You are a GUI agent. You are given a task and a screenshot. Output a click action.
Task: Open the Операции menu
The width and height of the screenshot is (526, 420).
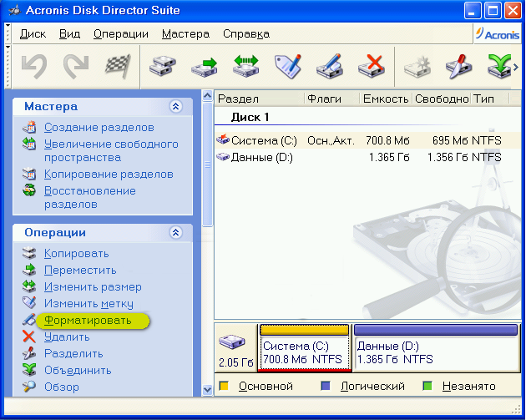click(121, 34)
